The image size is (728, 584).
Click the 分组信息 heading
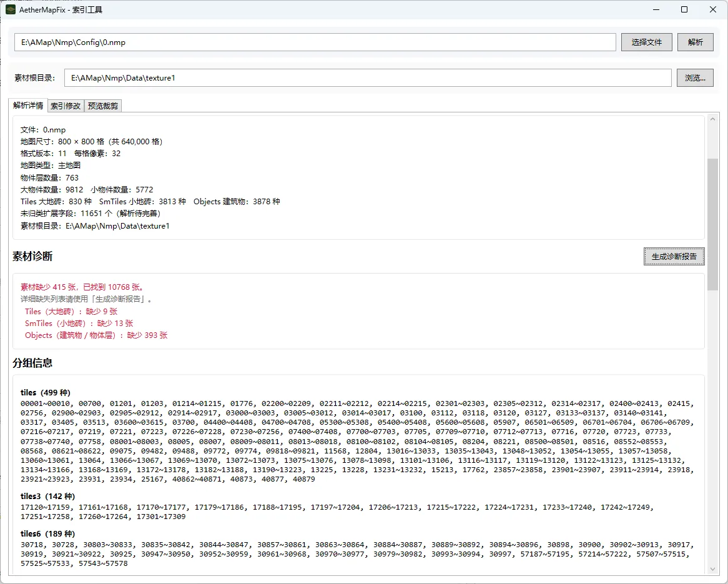click(x=32, y=363)
